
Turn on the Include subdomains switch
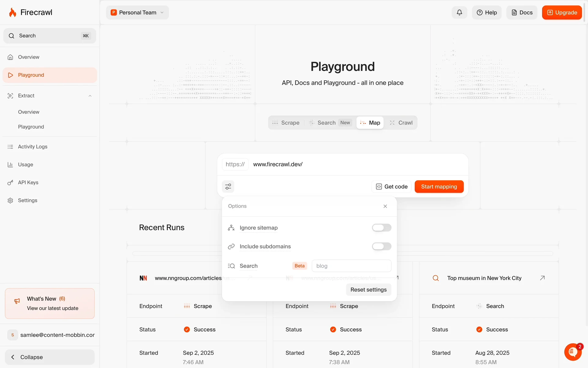point(381,246)
